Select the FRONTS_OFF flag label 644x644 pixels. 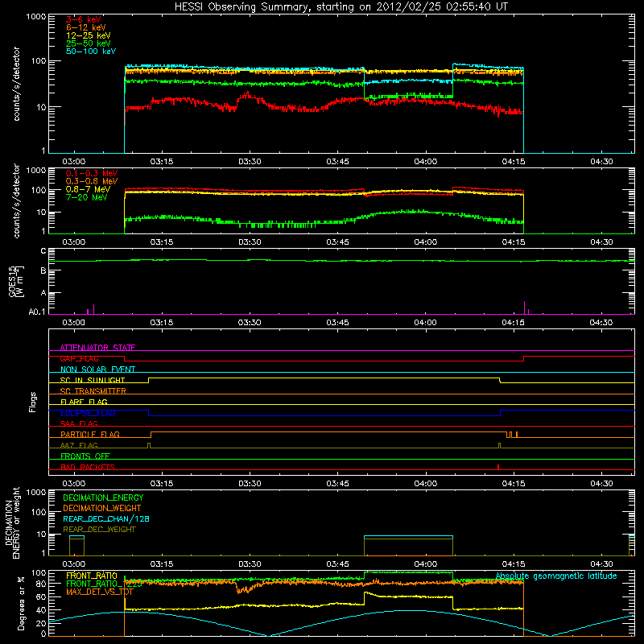coord(85,456)
